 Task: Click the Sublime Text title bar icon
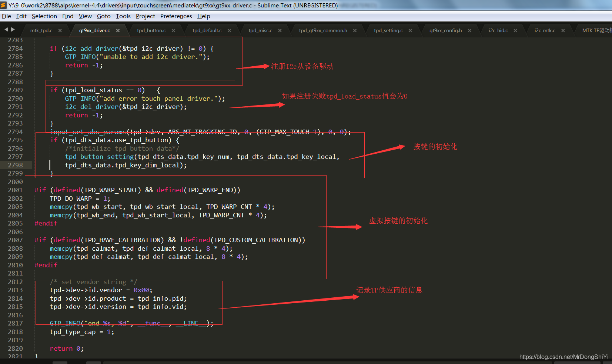(4, 5)
